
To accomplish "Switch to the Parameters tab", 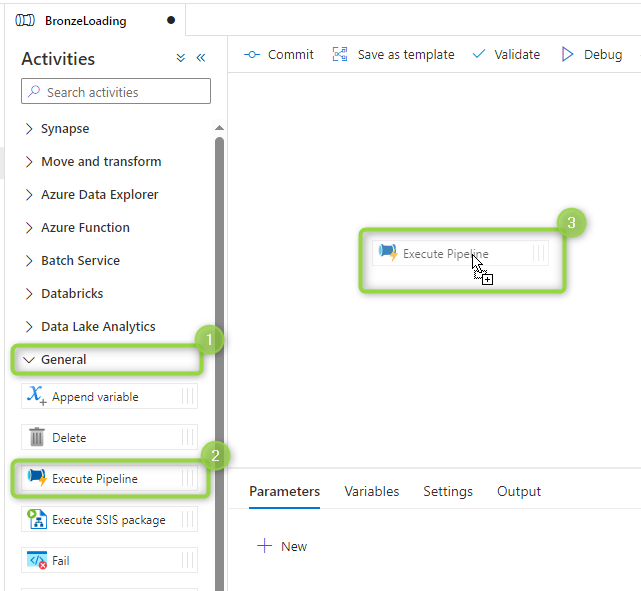I will point(285,491).
